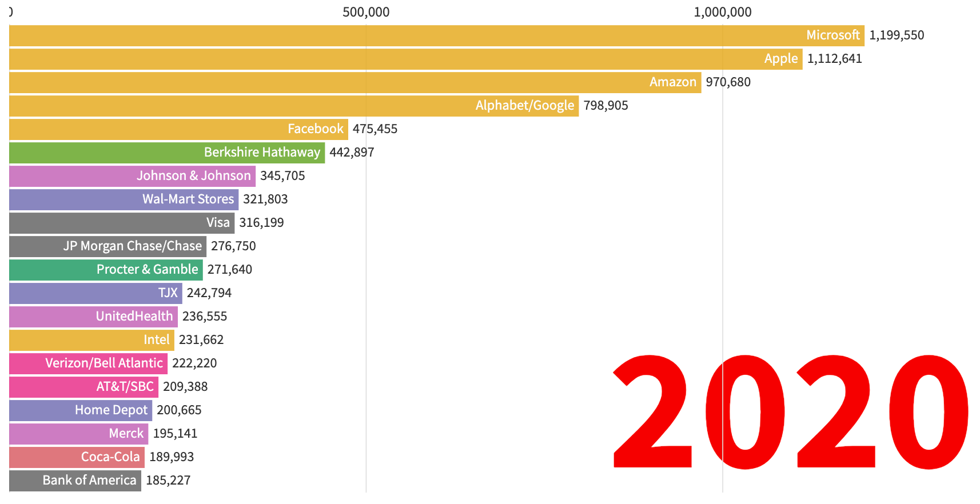This screenshot has width=980, height=504.
Task: Click Facebook's value 475,455
Action: tap(375, 129)
